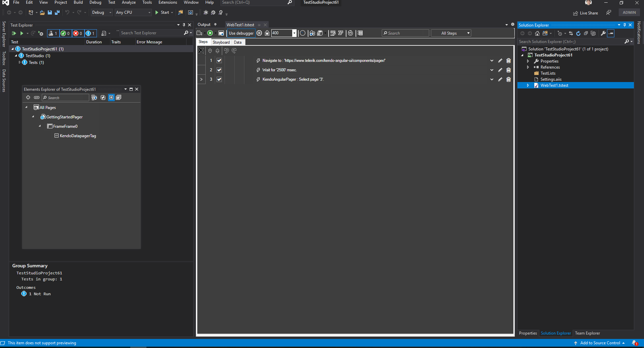Open the Properties tab at the bottom right
Screen dimensions: 644x348
tap(528, 333)
